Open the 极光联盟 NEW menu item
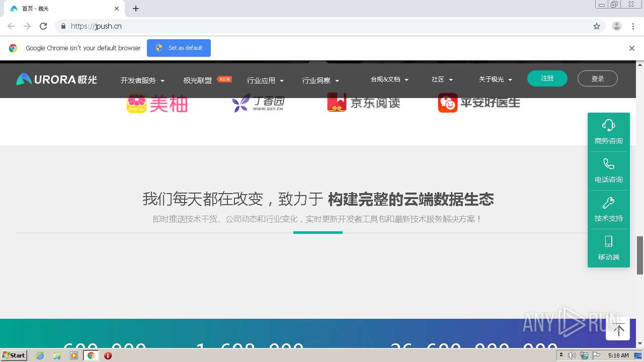The width and height of the screenshot is (644, 362). 207,80
